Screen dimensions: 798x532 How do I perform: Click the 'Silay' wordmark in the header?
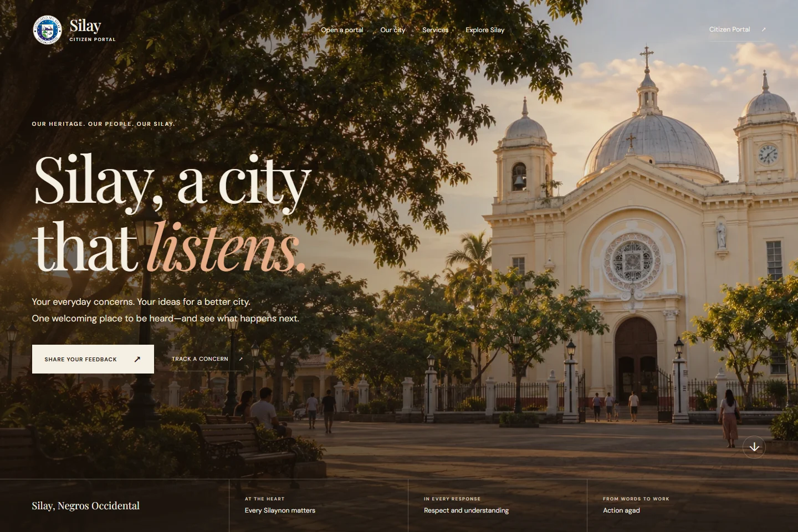(x=85, y=25)
